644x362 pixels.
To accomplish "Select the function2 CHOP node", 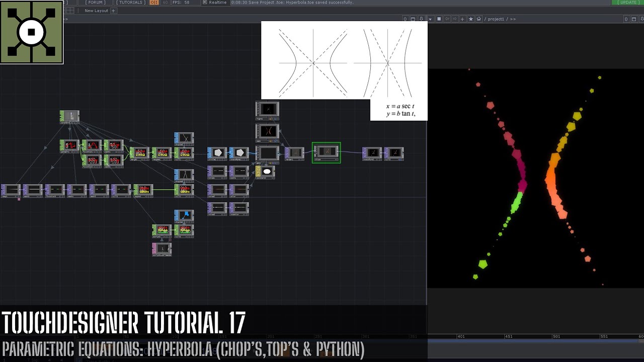I will [x=92, y=161].
